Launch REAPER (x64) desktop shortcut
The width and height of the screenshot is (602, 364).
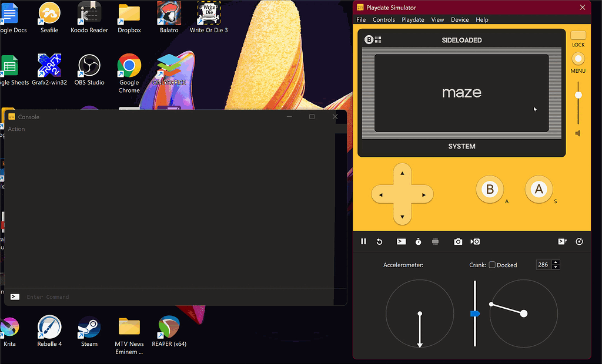coord(169,331)
